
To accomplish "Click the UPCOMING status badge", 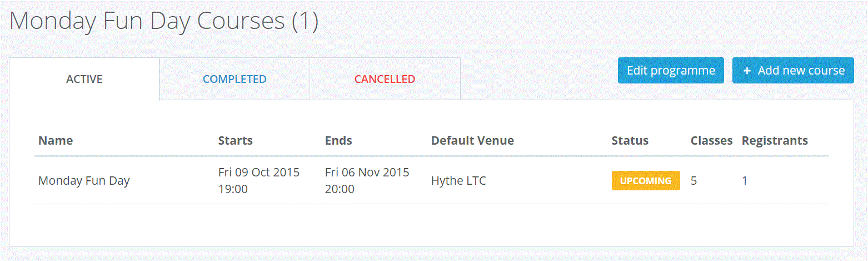I will [646, 181].
